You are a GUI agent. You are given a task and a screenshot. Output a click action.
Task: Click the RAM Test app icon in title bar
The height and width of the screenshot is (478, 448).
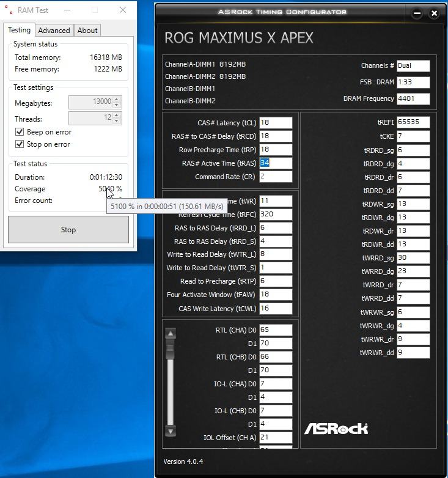(9, 10)
